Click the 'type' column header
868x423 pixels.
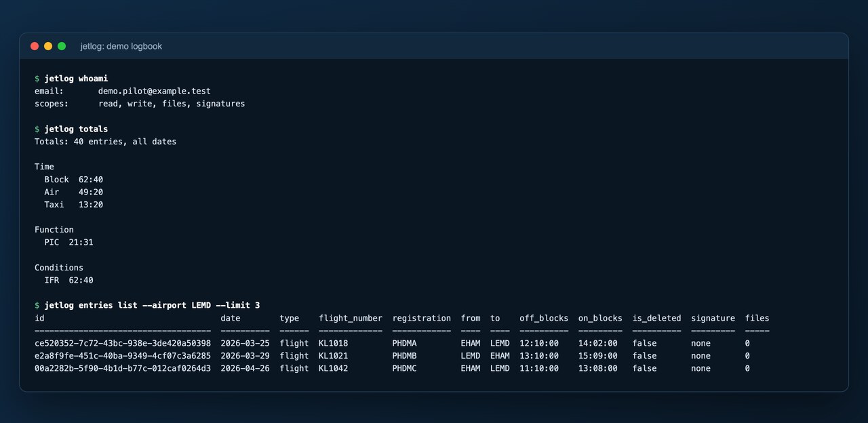290,318
